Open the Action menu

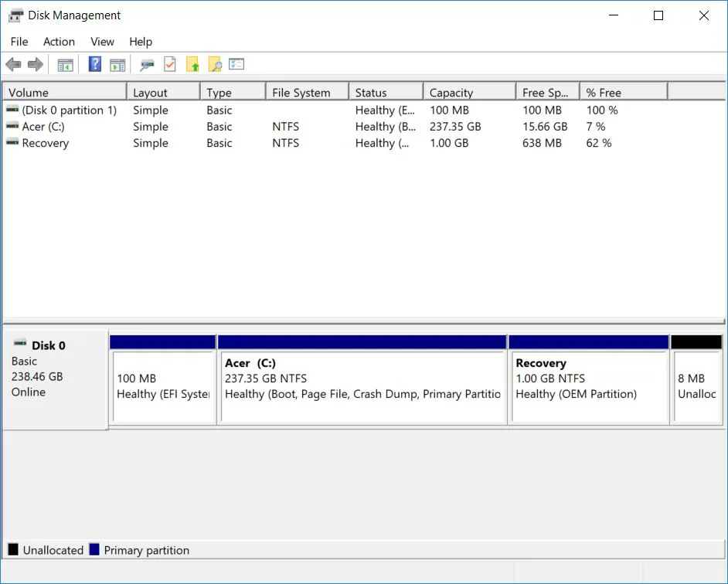(x=59, y=42)
